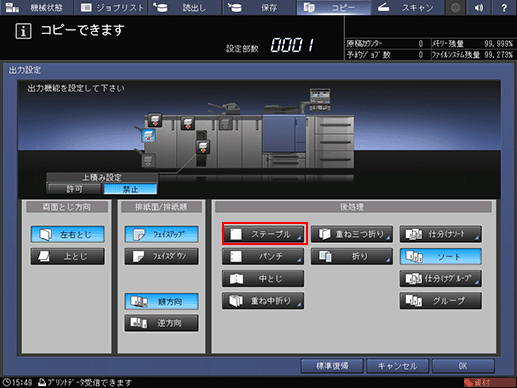Select the highlighted blue output tray icon
Viewport: 517px width, 388px height.
[x=149, y=136]
